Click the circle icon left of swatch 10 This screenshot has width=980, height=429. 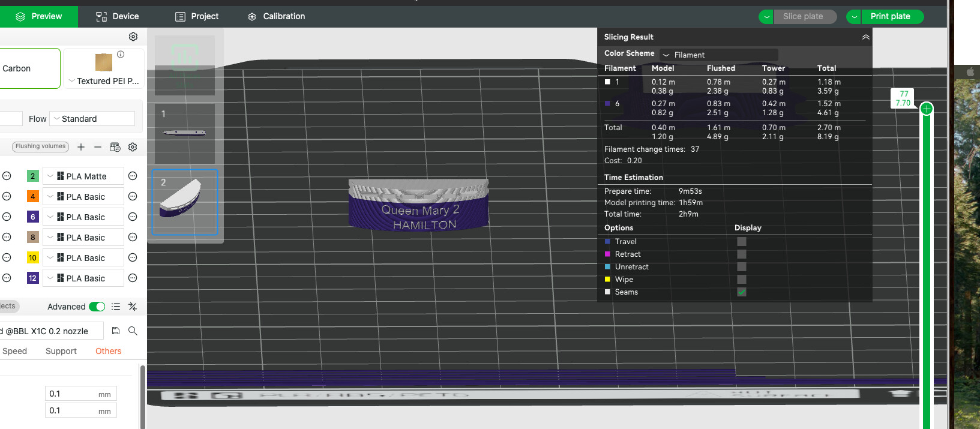7,257
